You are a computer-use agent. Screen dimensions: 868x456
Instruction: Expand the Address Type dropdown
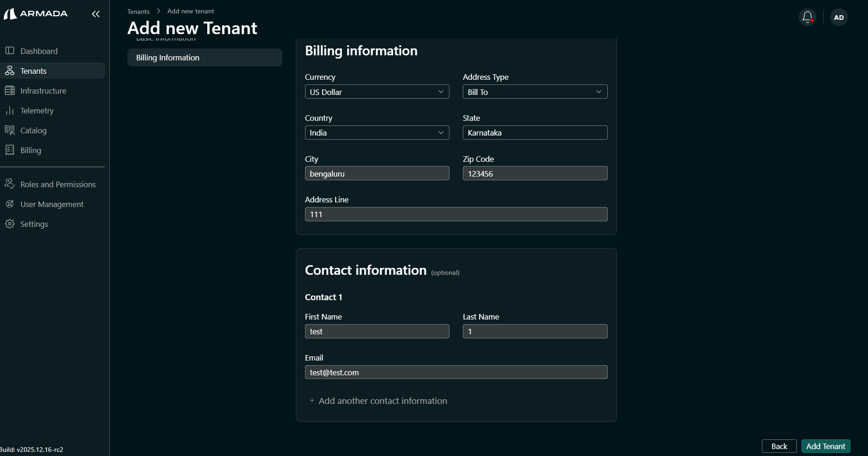[534, 92]
